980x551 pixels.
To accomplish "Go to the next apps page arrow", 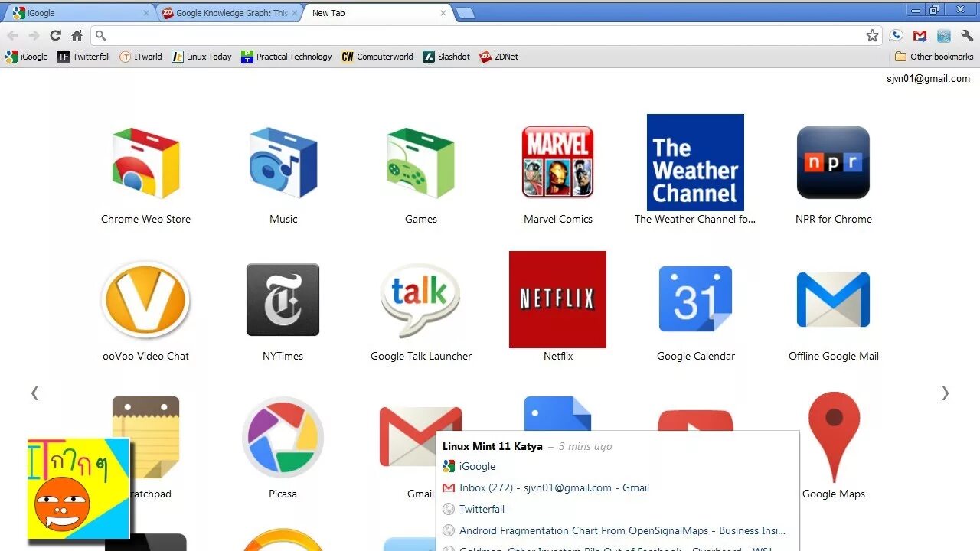I will click(946, 393).
